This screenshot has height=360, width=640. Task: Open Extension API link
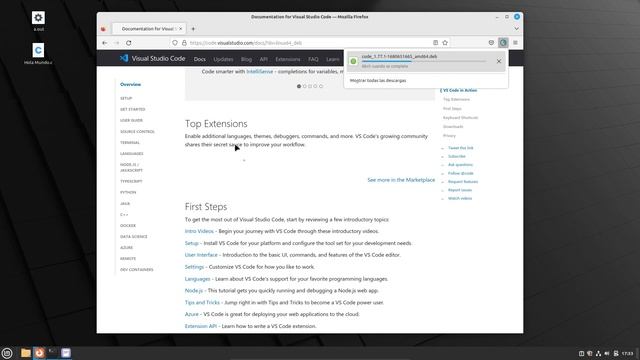[200, 326]
